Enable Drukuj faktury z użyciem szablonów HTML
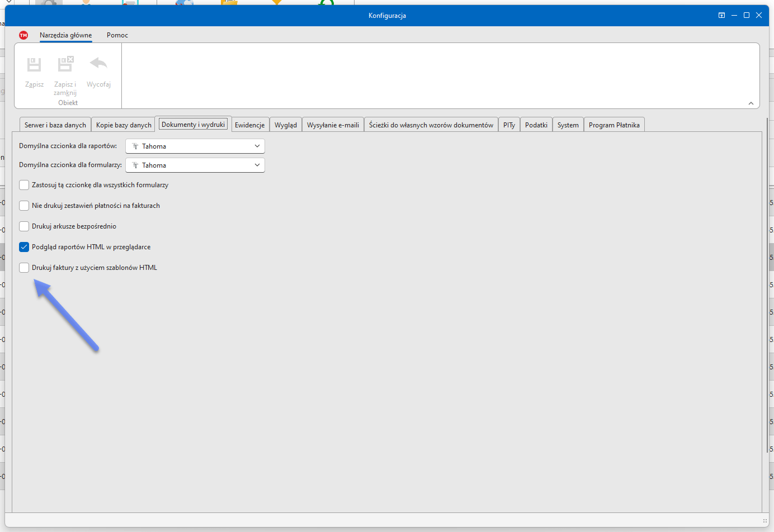Screen dimensions: 774x532 click(24, 268)
